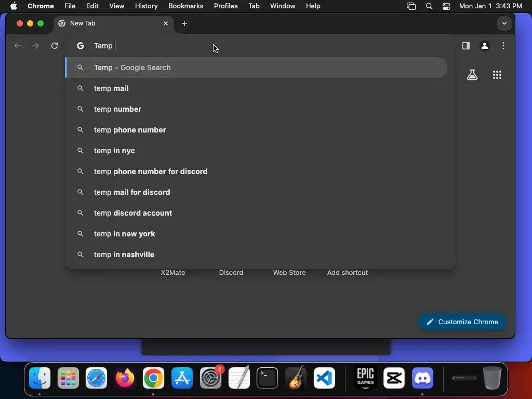This screenshot has width=532, height=399.
Task: Launch Epic Games from the Dock
Action: 365,378
